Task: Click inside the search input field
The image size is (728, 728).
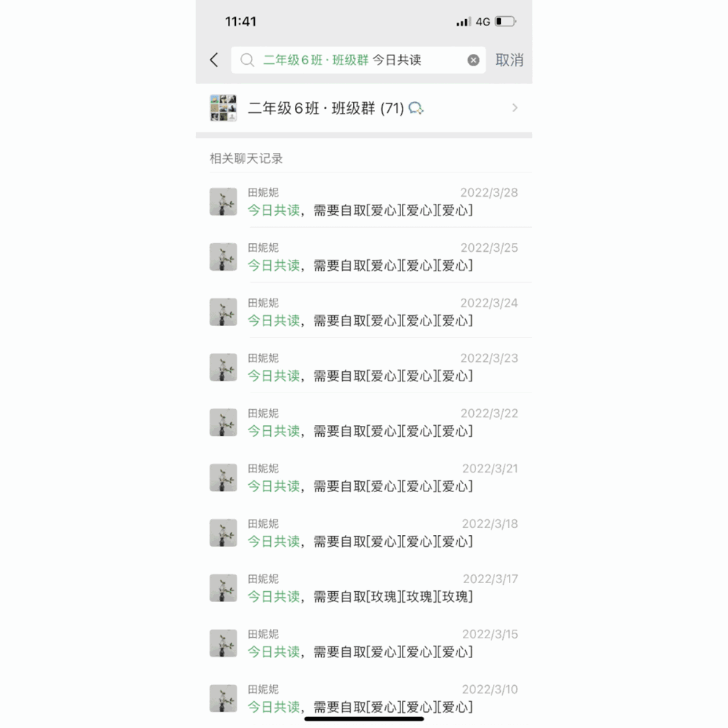Action: [358, 60]
